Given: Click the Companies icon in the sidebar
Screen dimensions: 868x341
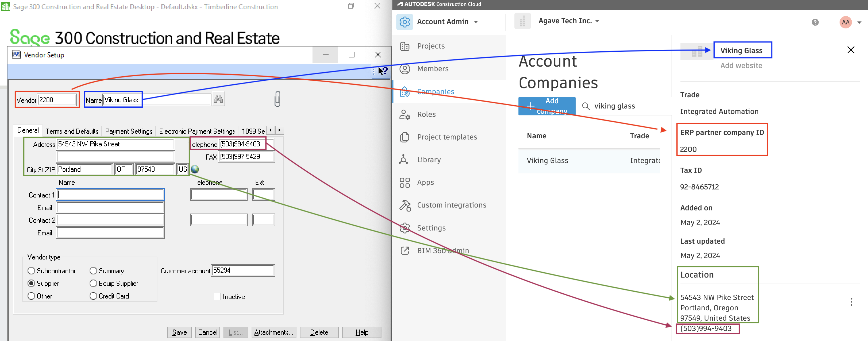Looking at the screenshot, I should [404, 92].
